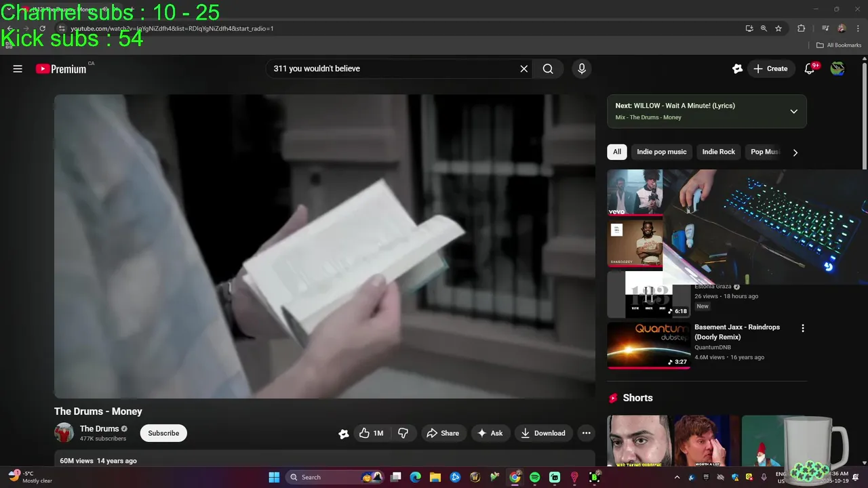
Task: Open the first Shorts thumbnail
Action: pos(638,441)
